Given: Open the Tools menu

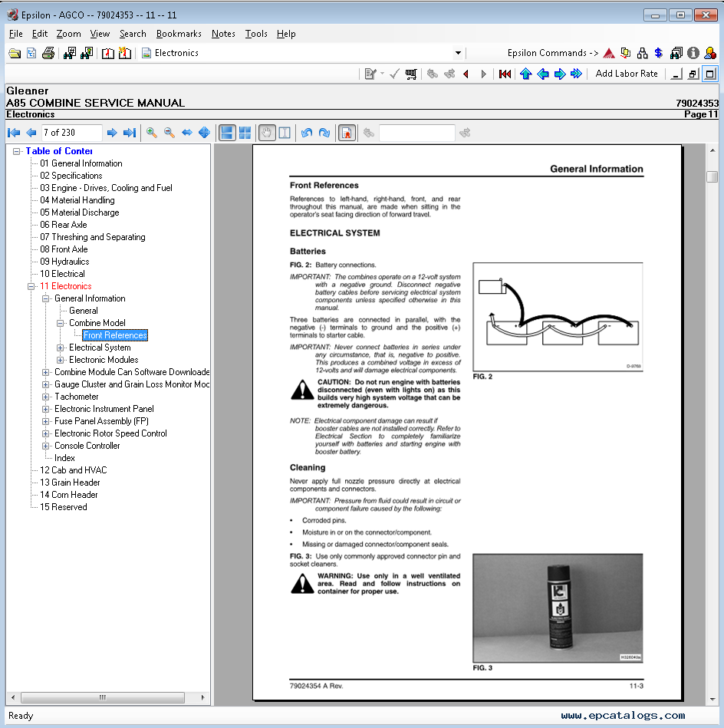Looking at the screenshot, I should click(256, 34).
